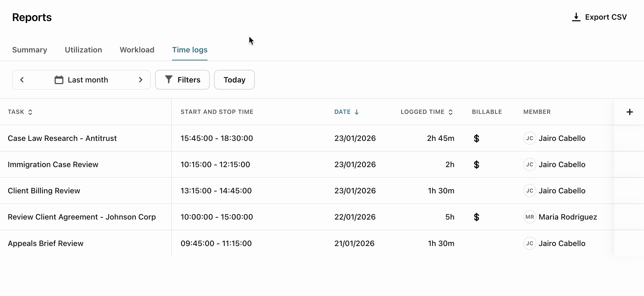Click the Export CSV download icon
The image size is (644, 296).
(x=576, y=17)
